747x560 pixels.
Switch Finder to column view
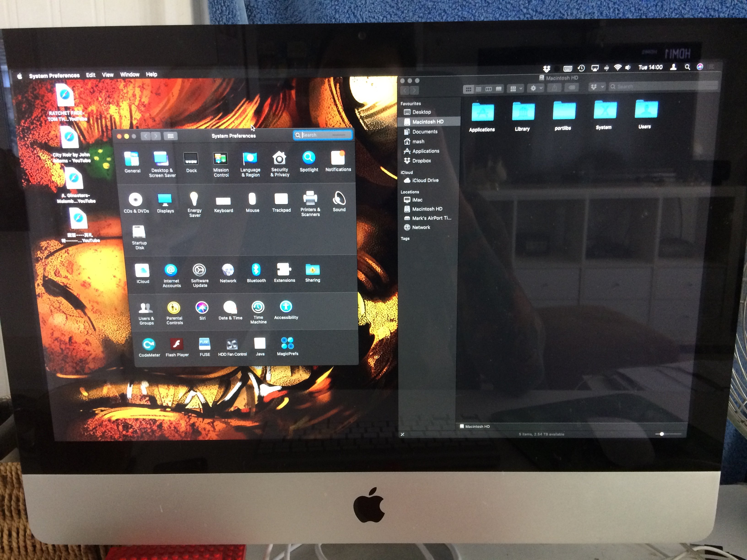tap(489, 89)
